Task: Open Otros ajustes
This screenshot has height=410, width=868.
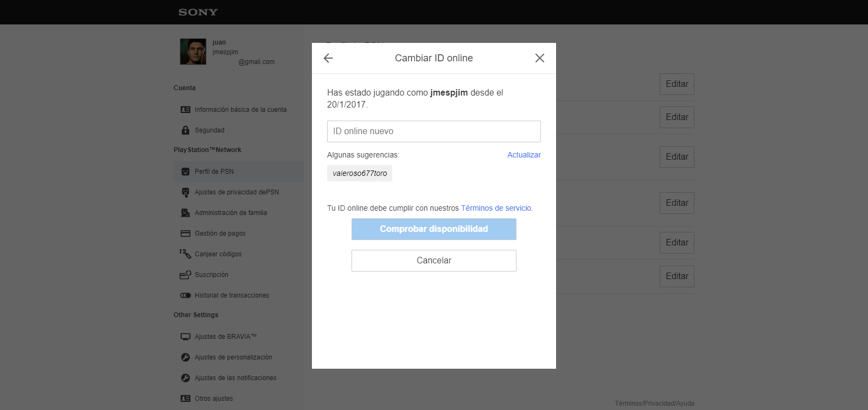Action: tap(214, 399)
